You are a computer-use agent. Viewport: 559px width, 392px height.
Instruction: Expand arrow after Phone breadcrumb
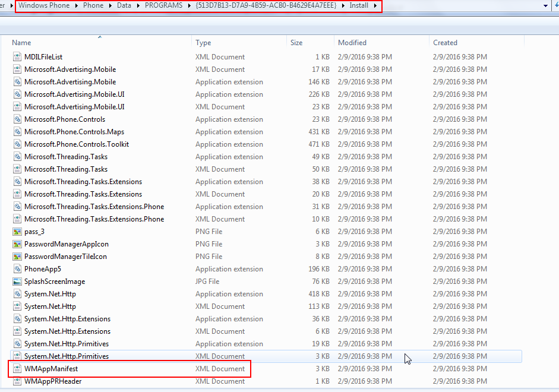click(110, 5)
